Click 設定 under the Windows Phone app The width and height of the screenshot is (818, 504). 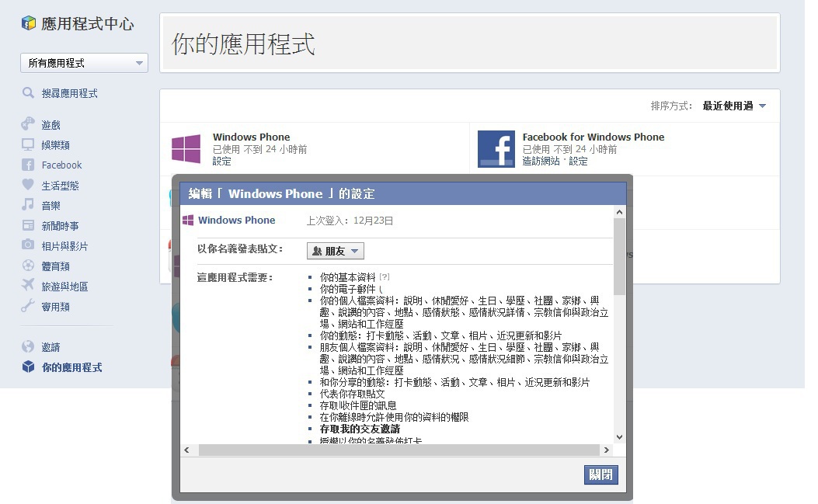[x=221, y=162]
